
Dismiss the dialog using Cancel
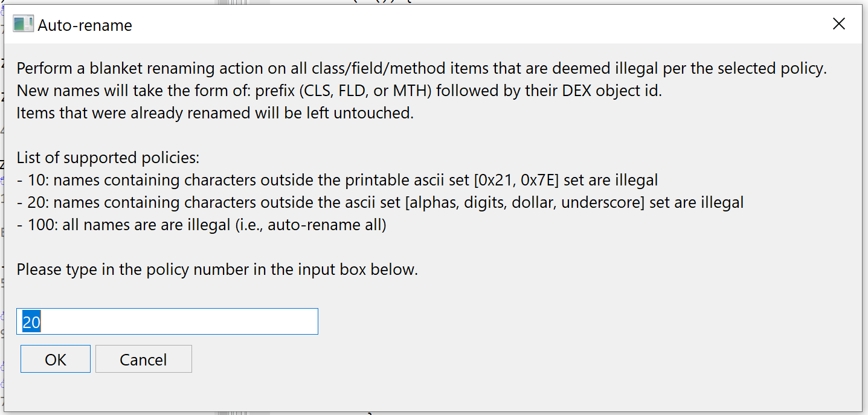pos(143,359)
